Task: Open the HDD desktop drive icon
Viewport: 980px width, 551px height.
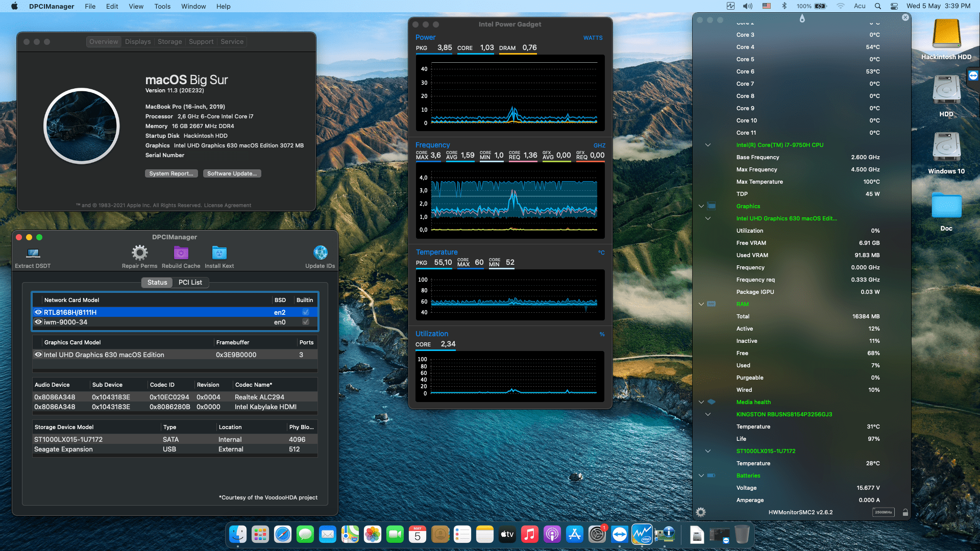Action: [946, 90]
